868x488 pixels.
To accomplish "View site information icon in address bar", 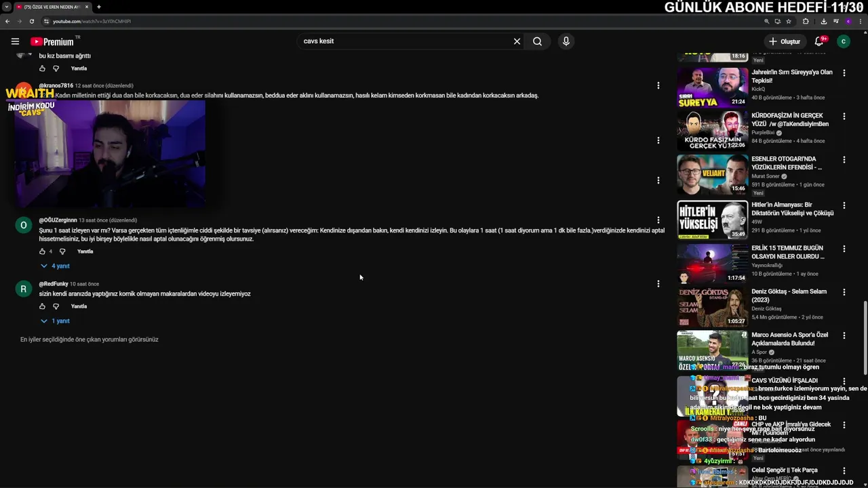I will (46, 21).
